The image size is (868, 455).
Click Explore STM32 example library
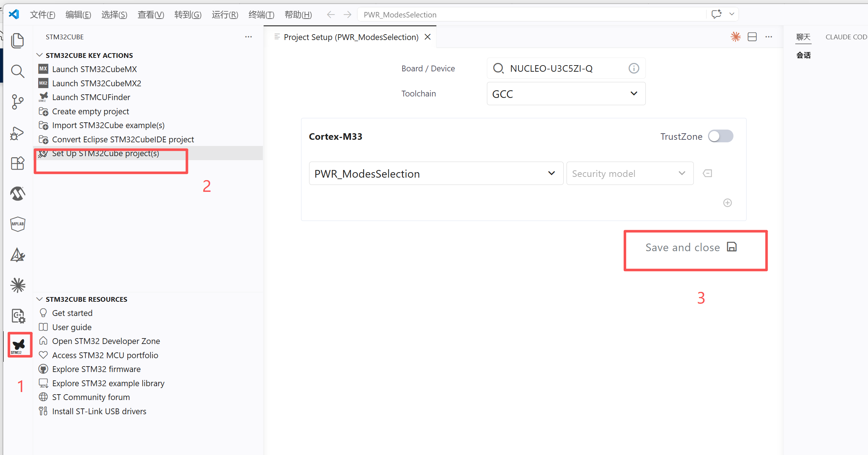point(108,383)
